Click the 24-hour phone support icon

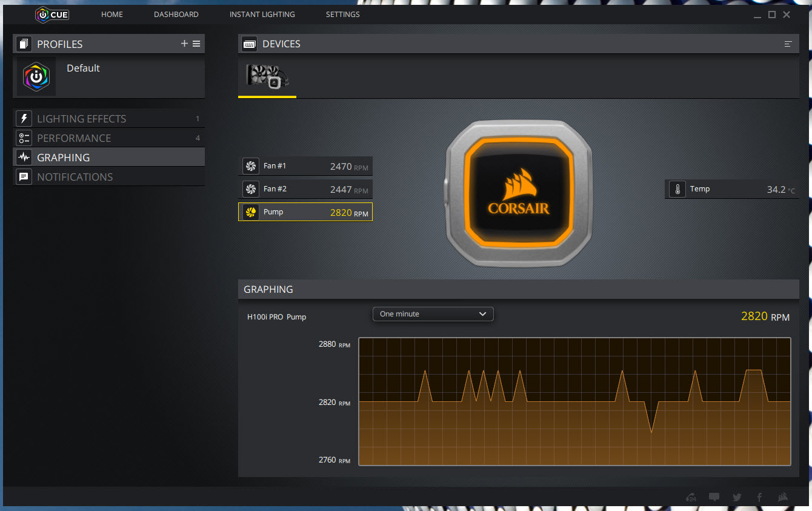[x=691, y=497]
